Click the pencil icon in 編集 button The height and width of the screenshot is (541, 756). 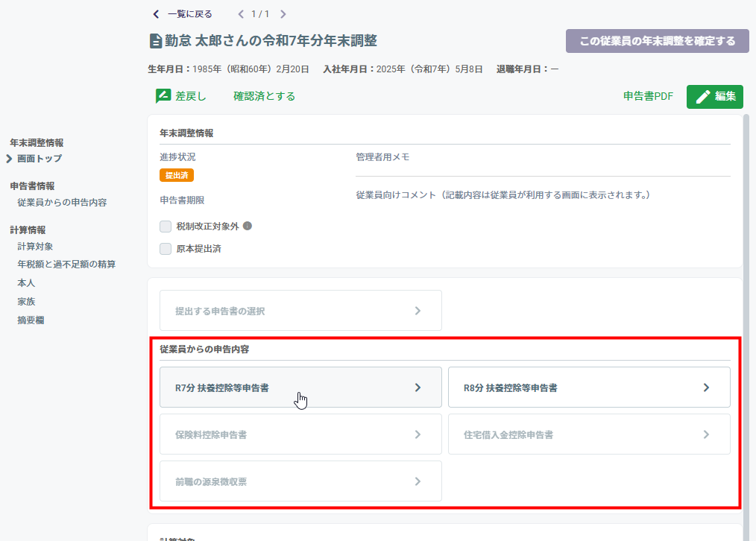(x=702, y=96)
